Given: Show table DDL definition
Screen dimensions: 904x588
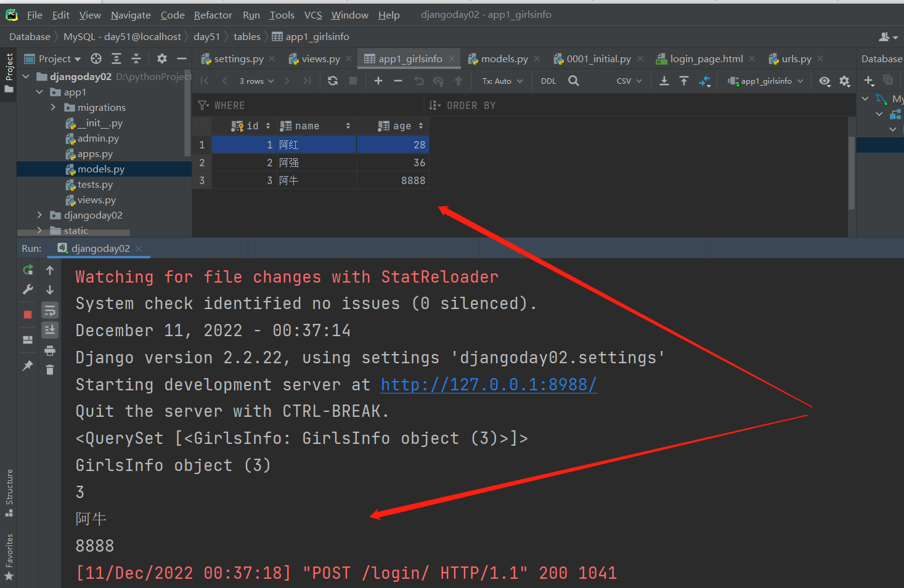Looking at the screenshot, I should pyautogui.click(x=548, y=81).
